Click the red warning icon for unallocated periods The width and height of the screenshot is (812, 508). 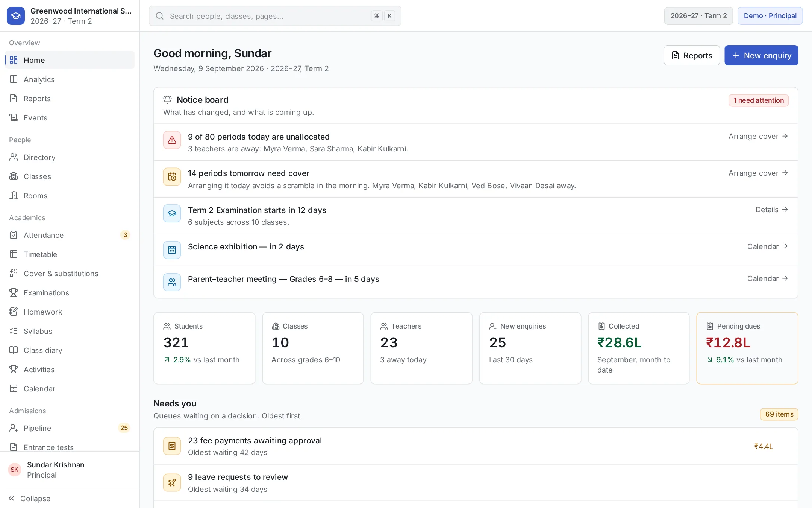coord(172,140)
